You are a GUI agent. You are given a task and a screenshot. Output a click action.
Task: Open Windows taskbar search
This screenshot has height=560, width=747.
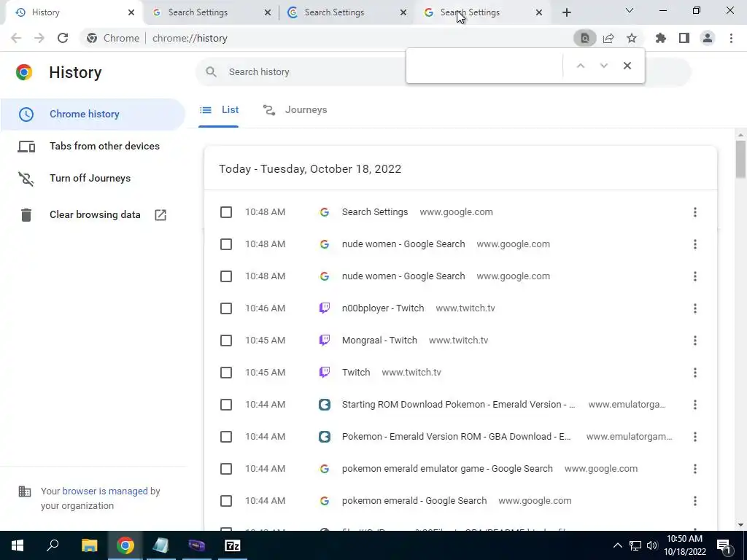tap(53, 545)
